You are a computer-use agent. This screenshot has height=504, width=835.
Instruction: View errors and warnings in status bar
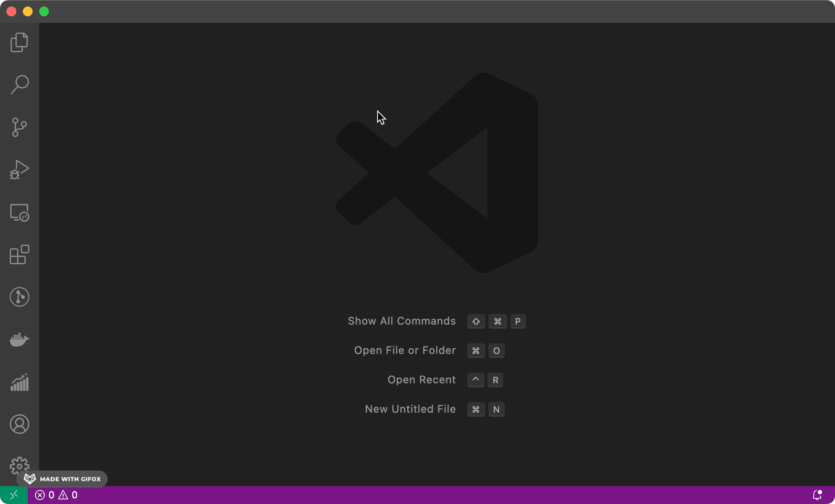coord(56,495)
